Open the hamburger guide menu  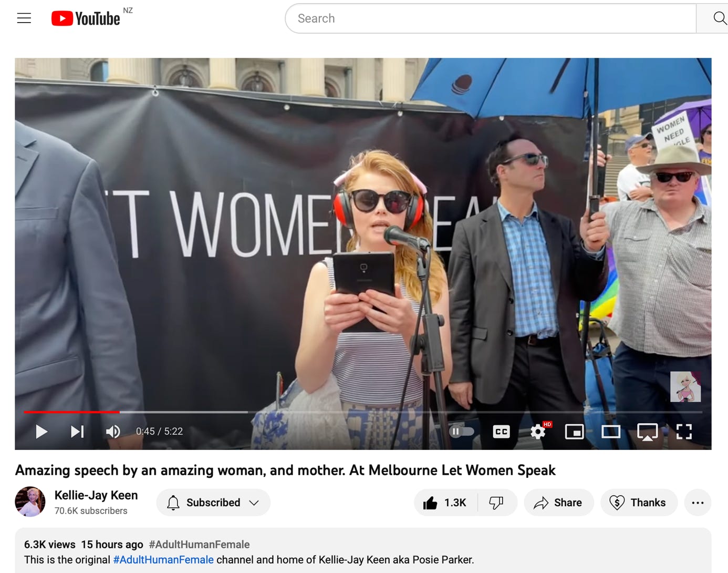(24, 18)
